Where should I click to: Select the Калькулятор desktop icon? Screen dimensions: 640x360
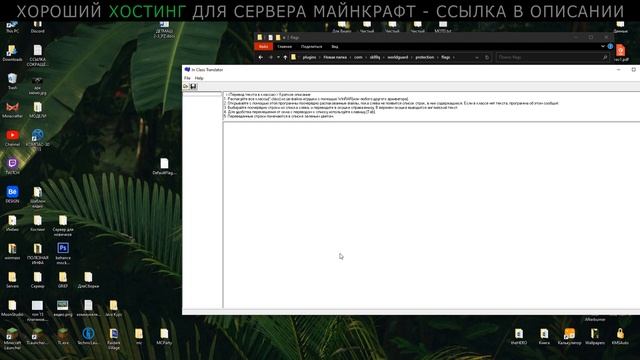click(x=569, y=337)
